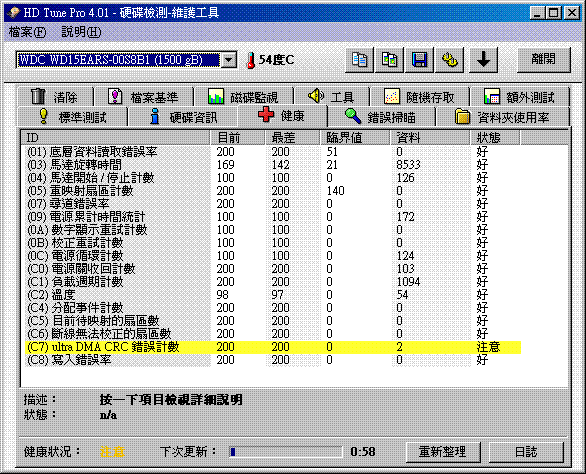Viewport: 586px width, 474px height.
Task: Switch to the 硬碟資訊 tab
Action: point(183,117)
